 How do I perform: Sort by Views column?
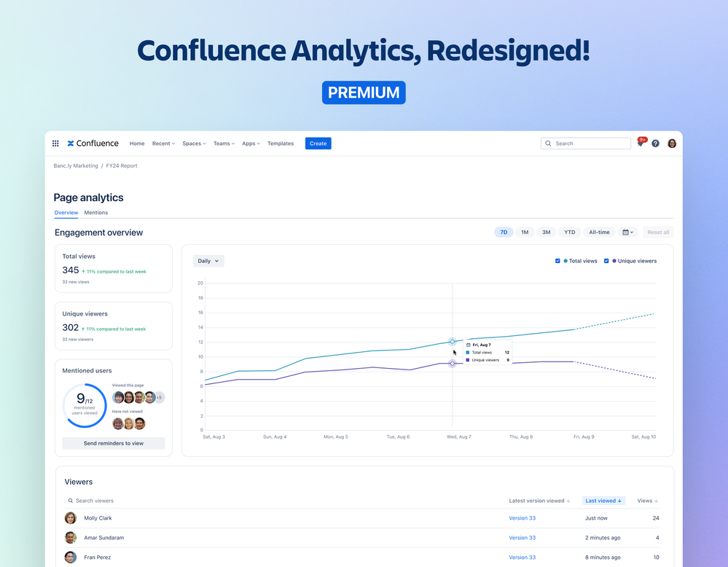click(x=648, y=501)
